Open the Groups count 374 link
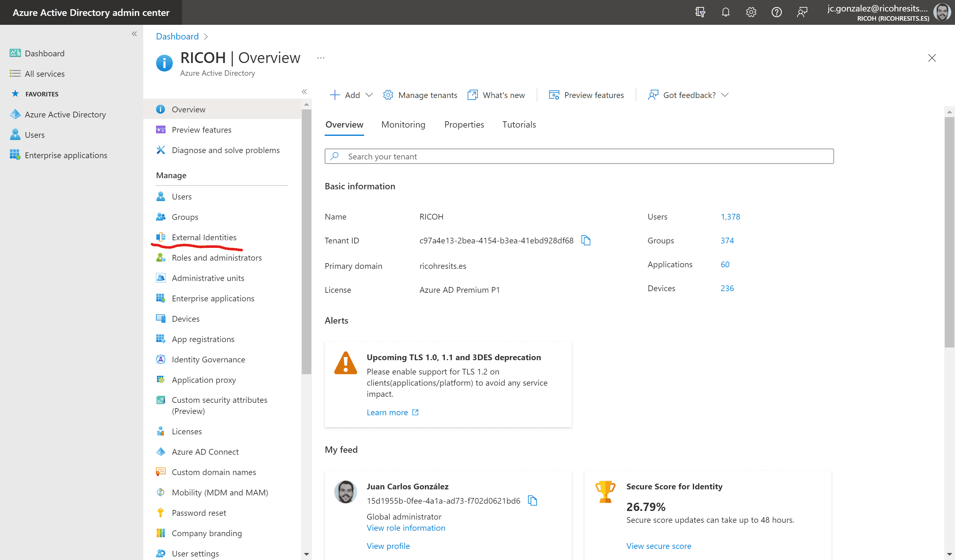This screenshot has height=560, width=955. click(x=727, y=240)
